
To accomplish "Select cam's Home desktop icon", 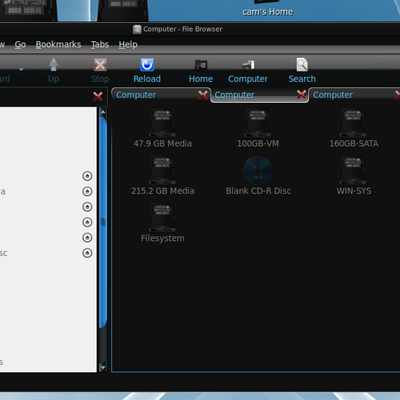I will pyautogui.click(x=268, y=9).
